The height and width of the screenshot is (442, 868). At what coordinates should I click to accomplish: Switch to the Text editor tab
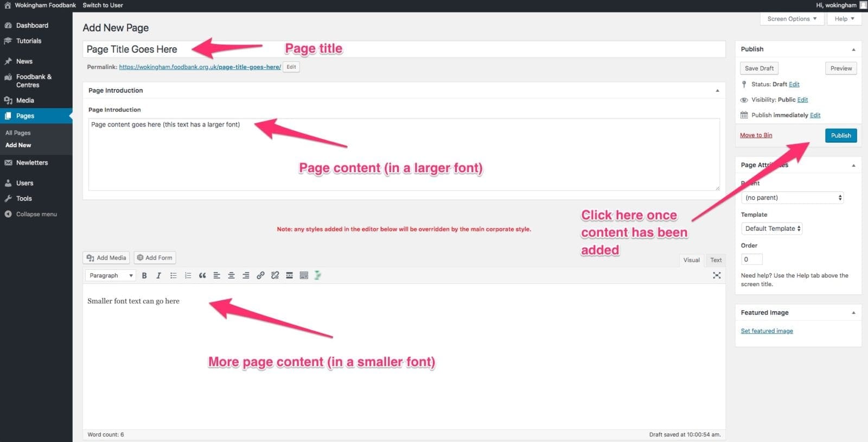[x=716, y=260]
